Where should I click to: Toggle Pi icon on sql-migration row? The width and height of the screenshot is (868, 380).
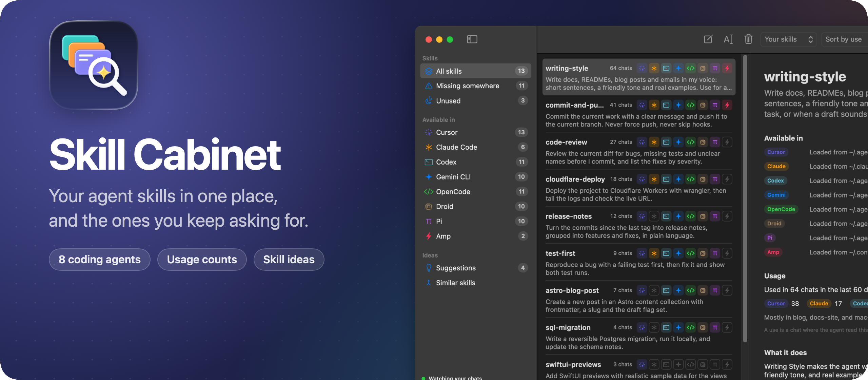pos(715,327)
